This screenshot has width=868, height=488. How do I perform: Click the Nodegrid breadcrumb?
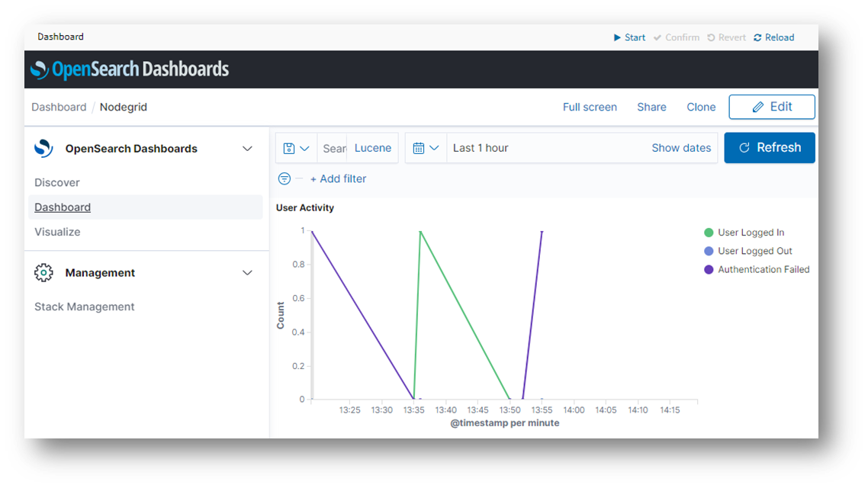(124, 107)
